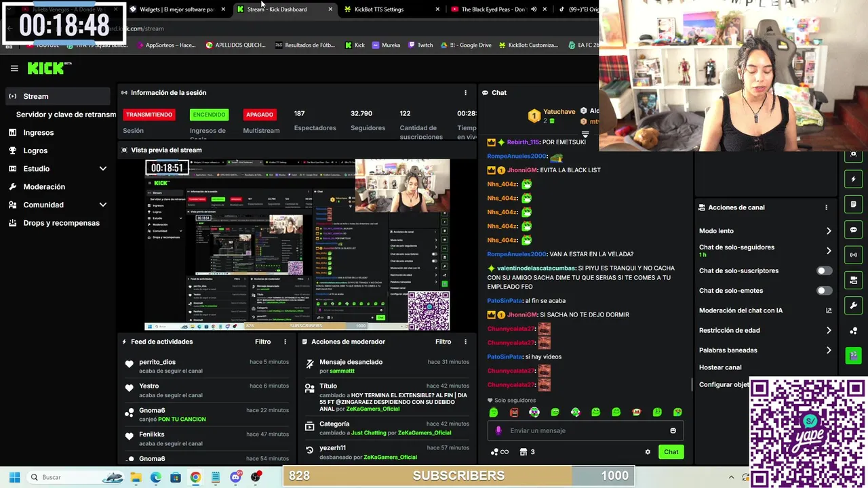Screen dimensions: 868x488
Task: Mute the Black Eyed Peas tab audio
Action: (534, 9)
